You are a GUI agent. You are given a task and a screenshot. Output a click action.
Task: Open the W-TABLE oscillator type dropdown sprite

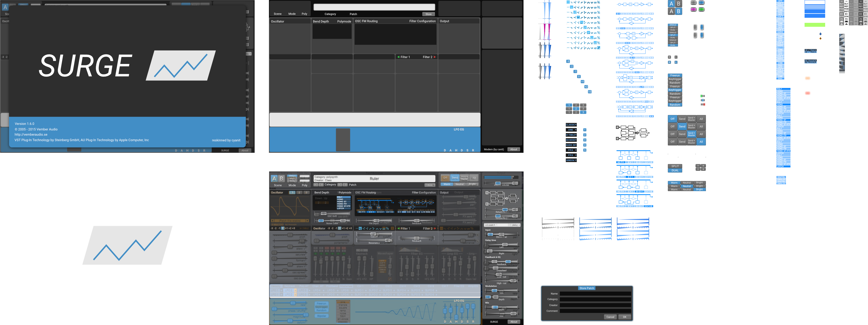571,135
